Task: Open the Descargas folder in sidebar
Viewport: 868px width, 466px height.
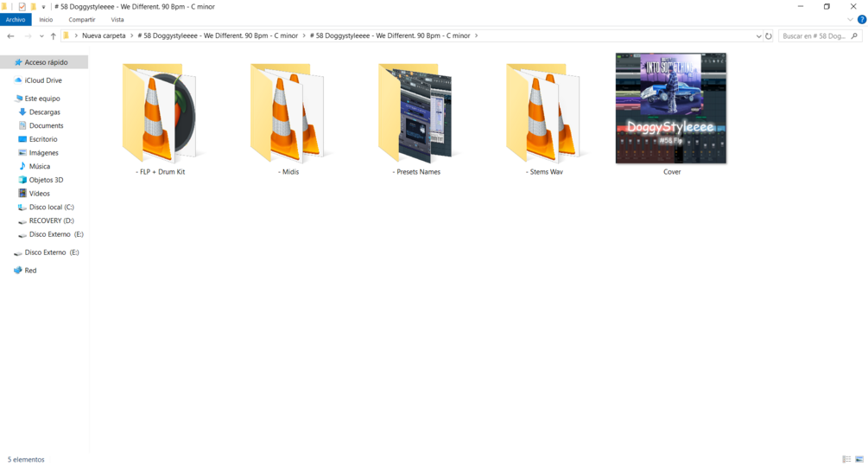Action: point(44,112)
